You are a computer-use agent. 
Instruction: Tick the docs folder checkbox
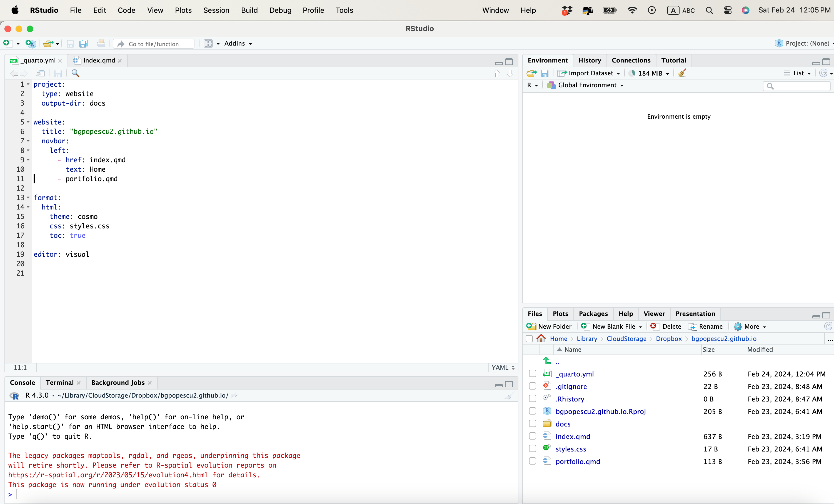tap(532, 424)
